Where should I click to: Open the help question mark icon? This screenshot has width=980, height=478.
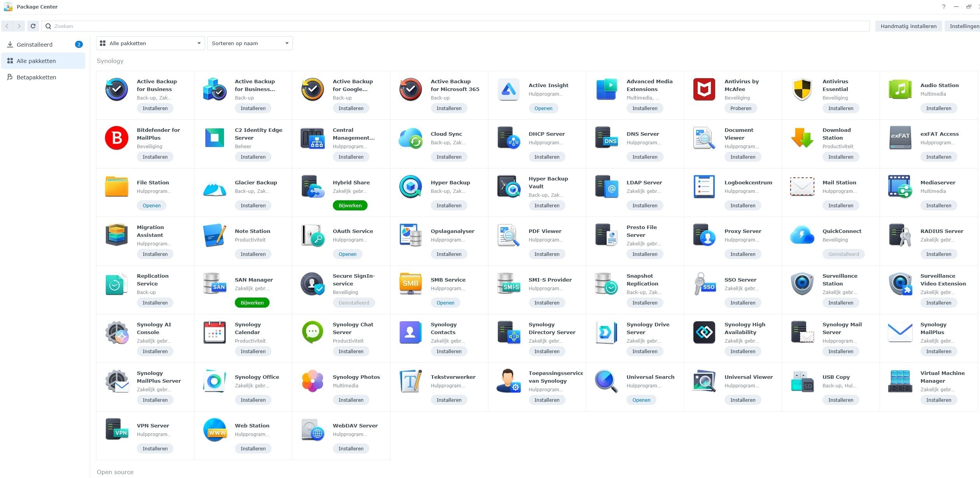[x=943, y=7]
